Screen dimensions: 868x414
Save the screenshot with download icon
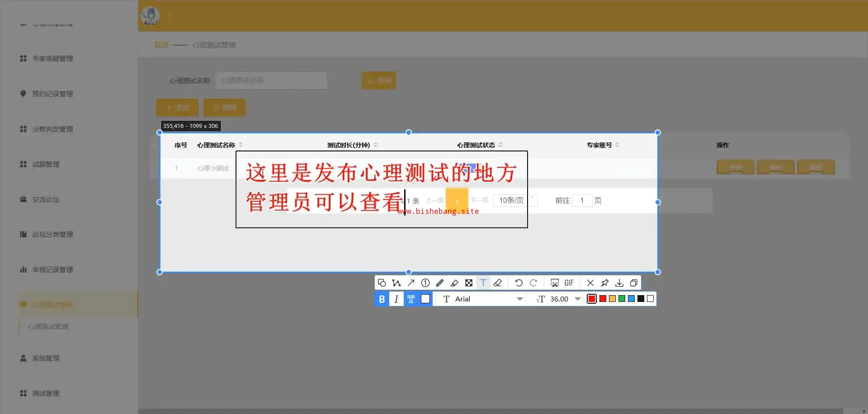(619, 283)
